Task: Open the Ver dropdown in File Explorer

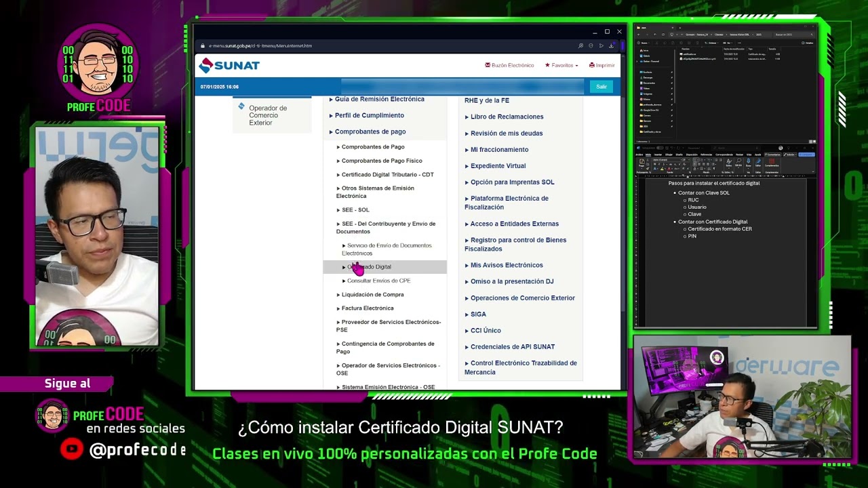Action: click(x=726, y=43)
